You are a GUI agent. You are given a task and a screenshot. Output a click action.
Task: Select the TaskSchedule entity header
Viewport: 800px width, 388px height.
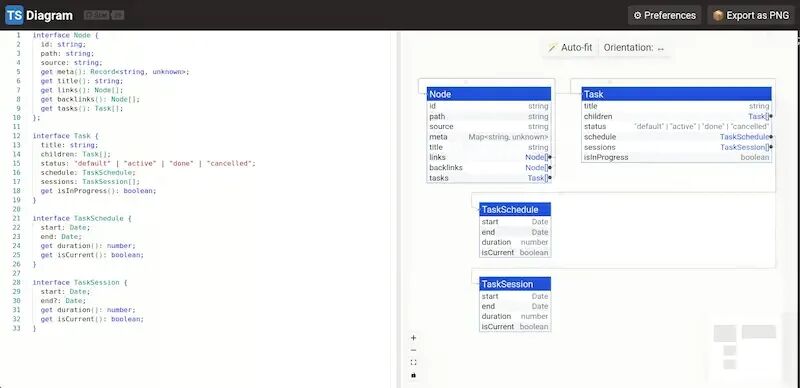point(515,209)
